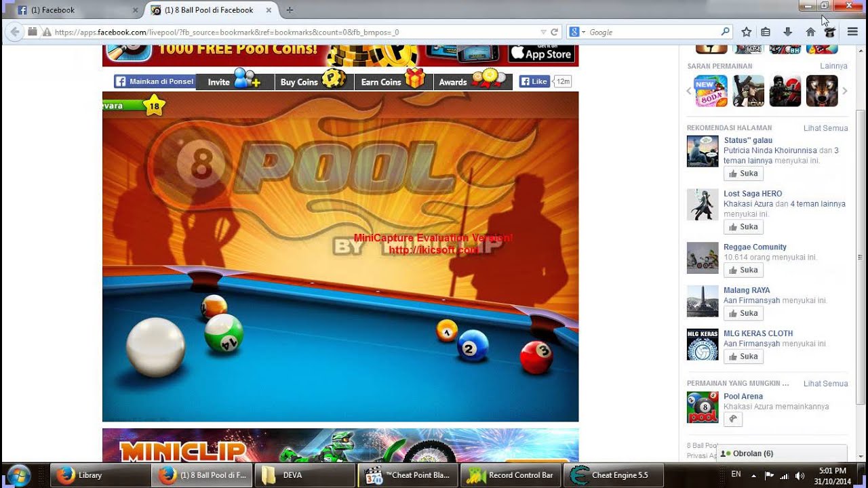Open a new tab with plus button
Image resolution: width=868 pixels, height=488 pixels.
pos(290,10)
